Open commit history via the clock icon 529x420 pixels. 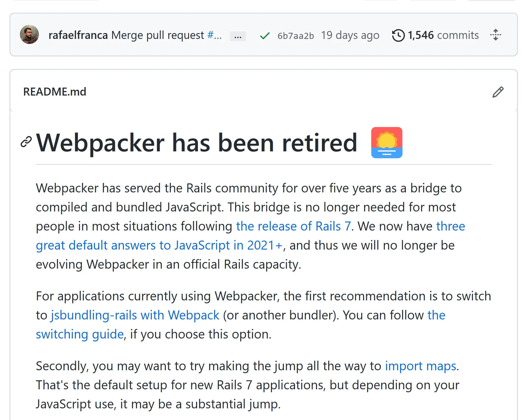pyautogui.click(x=399, y=35)
